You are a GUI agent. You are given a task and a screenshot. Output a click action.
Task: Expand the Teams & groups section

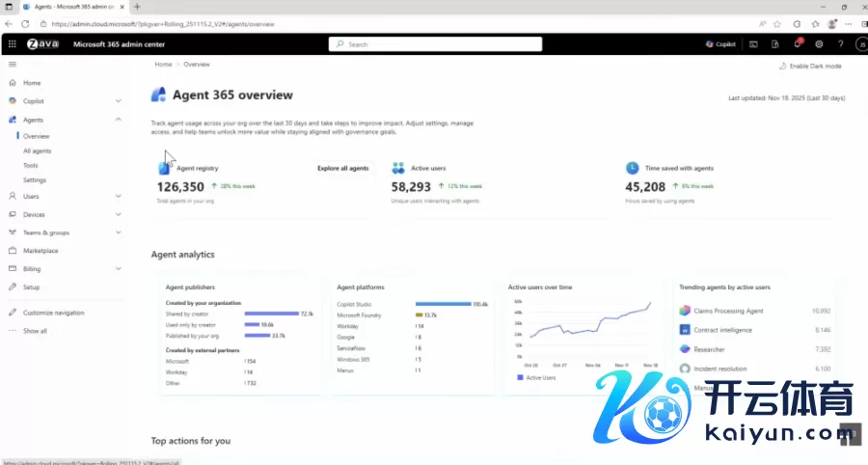coord(118,232)
